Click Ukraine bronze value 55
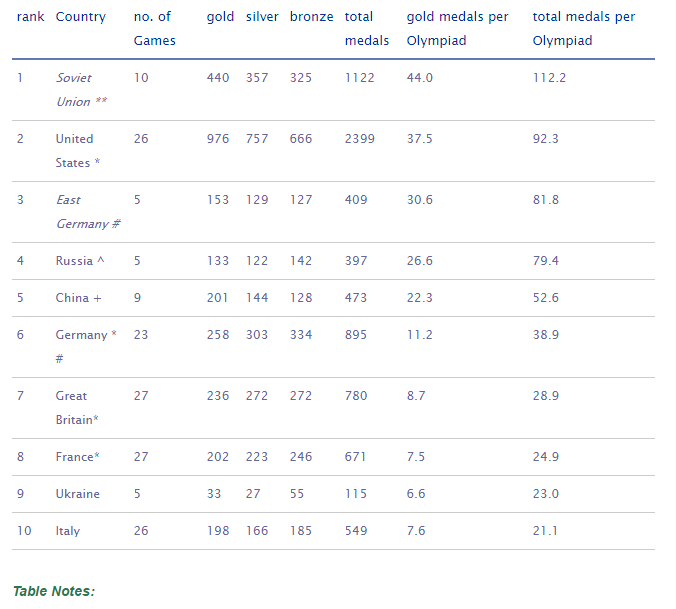This screenshot has height=609, width=676. 297,494
